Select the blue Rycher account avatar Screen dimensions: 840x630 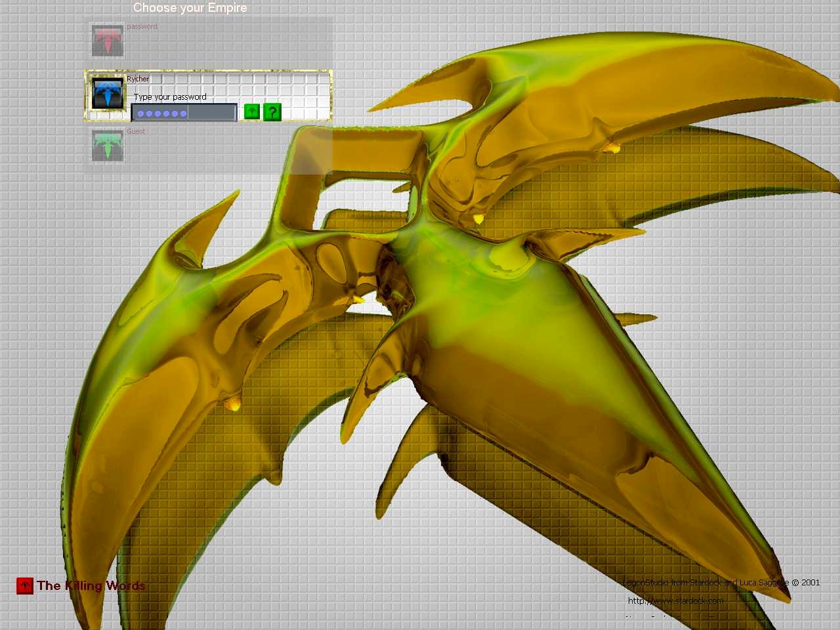108,94
